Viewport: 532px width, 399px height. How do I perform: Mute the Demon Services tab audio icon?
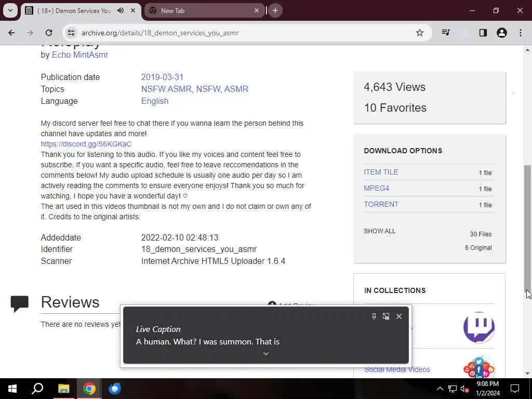point(121,10)
